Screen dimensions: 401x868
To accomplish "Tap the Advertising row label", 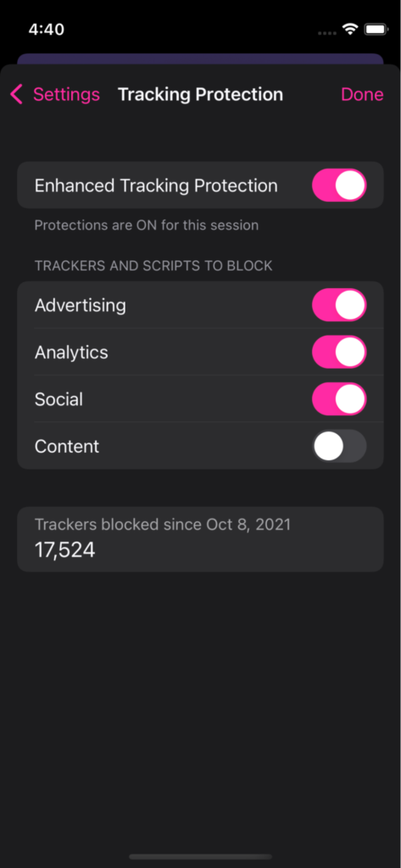I will click(x=81, y=305).
